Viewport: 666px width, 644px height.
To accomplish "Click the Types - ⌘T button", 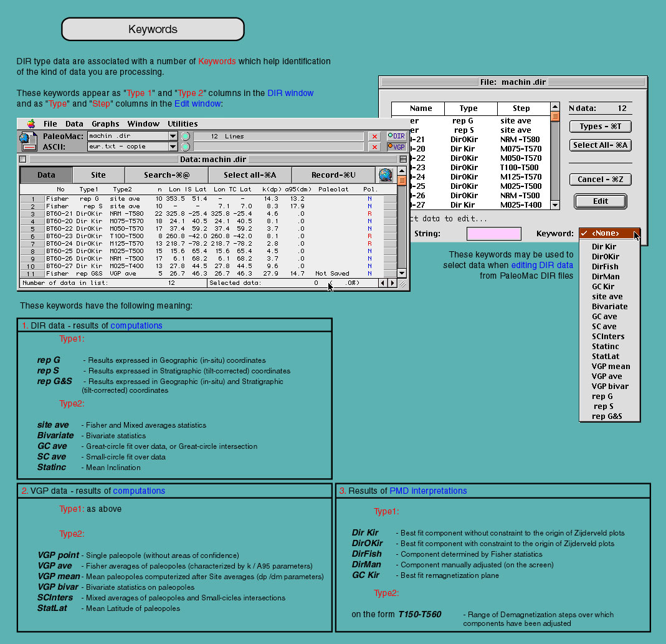I will [x=600, y=127].
